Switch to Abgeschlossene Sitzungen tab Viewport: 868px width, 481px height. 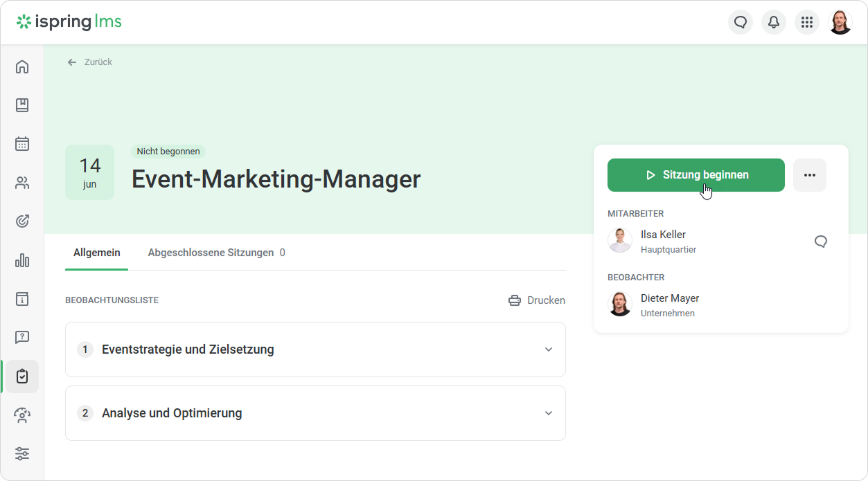[x=216, y=253]
